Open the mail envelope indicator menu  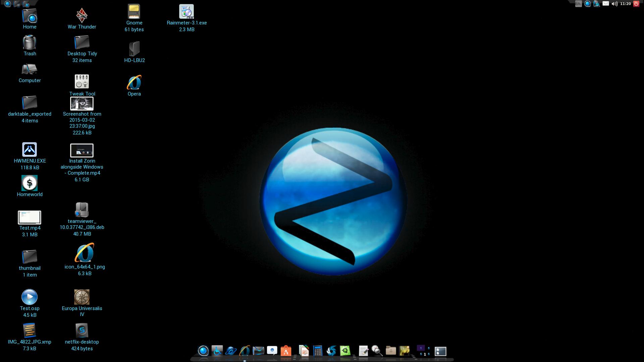click(606, 4)
